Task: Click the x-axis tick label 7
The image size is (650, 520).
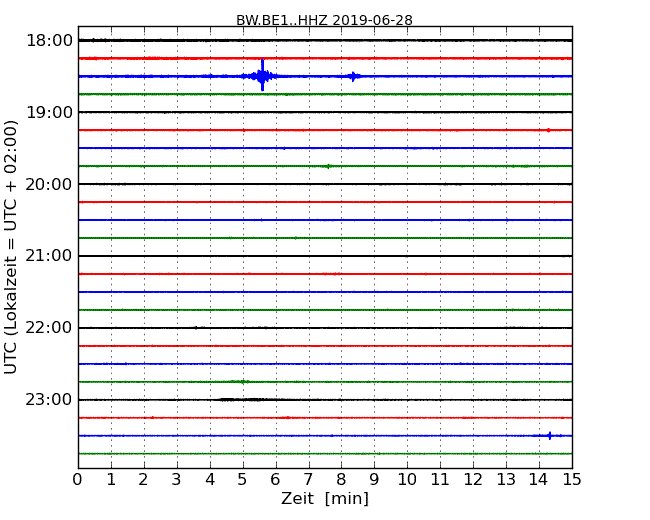Action: [308, 480]
